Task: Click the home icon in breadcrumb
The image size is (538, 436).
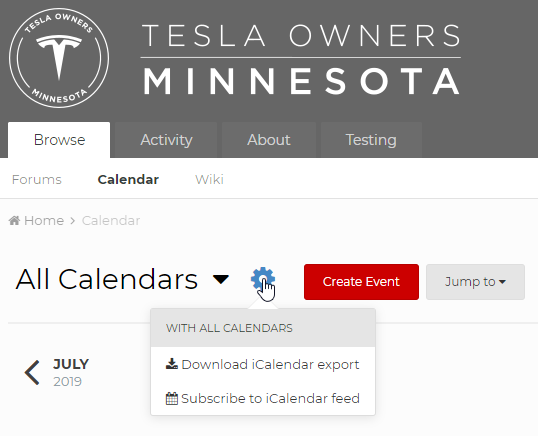Action: pos(14,220)
